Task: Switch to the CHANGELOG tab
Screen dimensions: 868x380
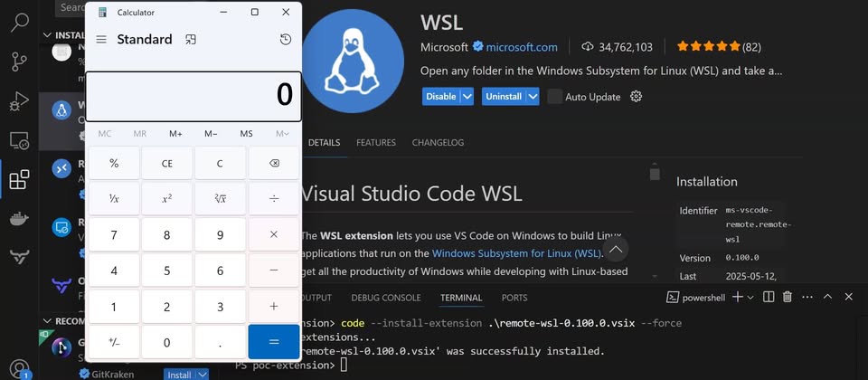Action: (438, 142)
